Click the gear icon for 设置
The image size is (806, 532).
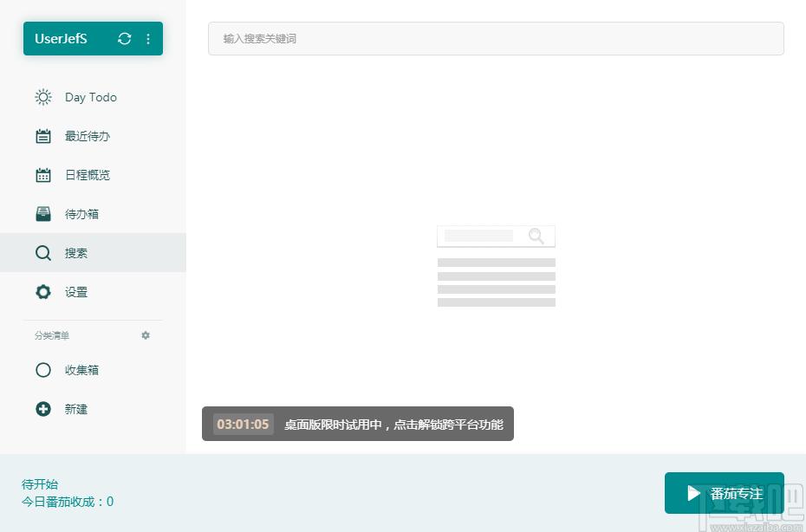click(43, 292)
